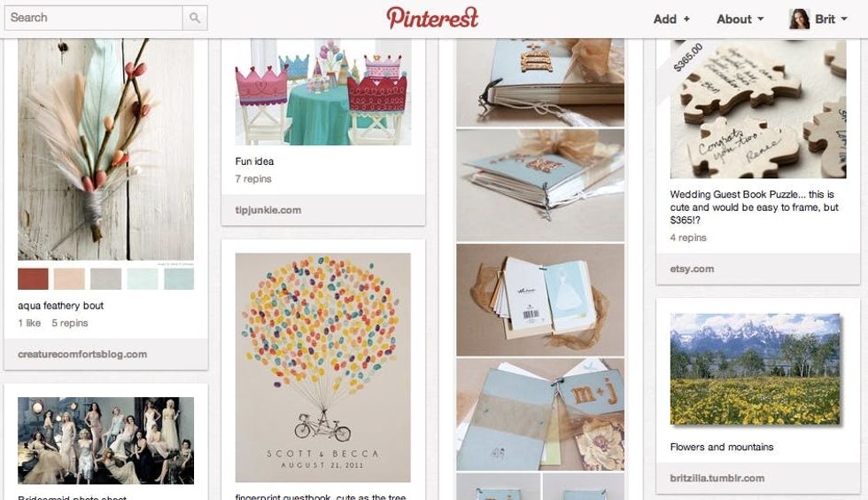868x500 pixels.
Task: Visit the tipjunkie.com source link
Action: tap(267, 210)
